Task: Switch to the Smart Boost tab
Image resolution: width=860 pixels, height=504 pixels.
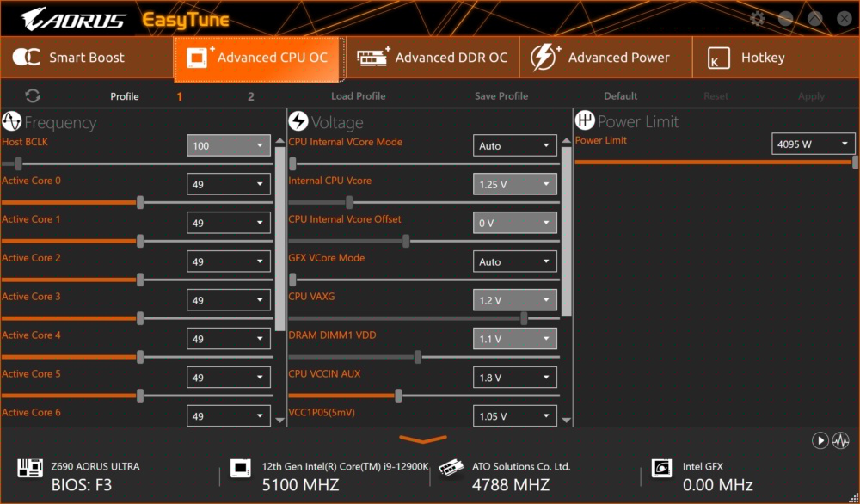Action: (87, 58)
